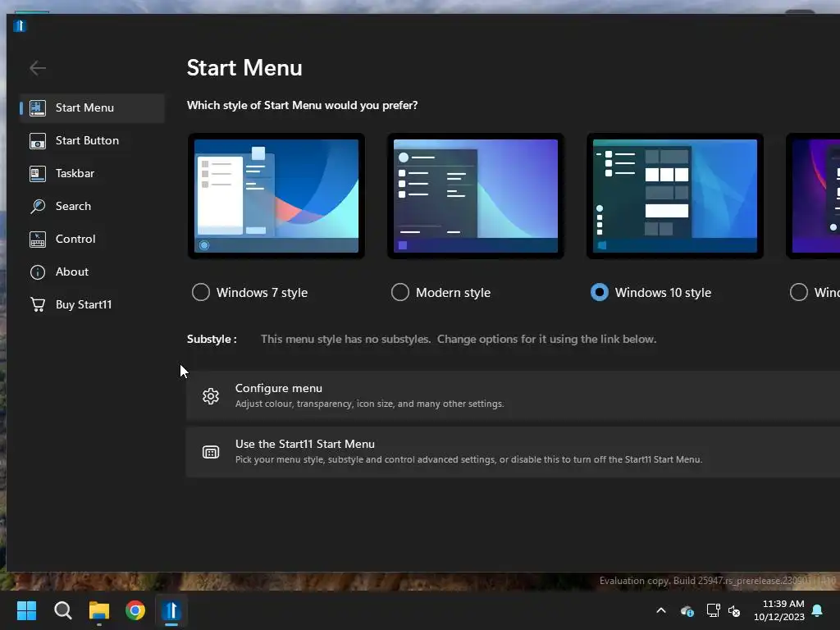The image size is (840, 630).
Task: Open the Search settings page
Action: point(92,206)
